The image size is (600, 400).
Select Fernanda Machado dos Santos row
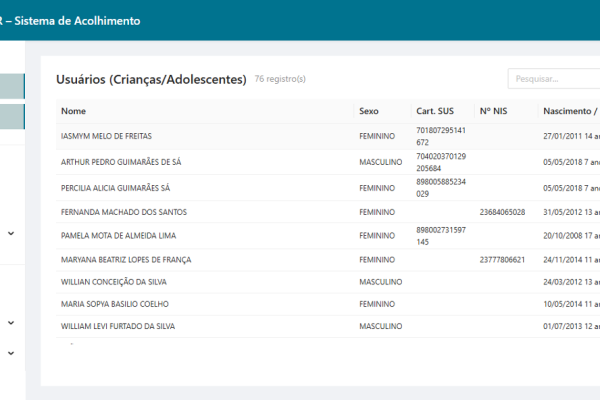(124, 212)
